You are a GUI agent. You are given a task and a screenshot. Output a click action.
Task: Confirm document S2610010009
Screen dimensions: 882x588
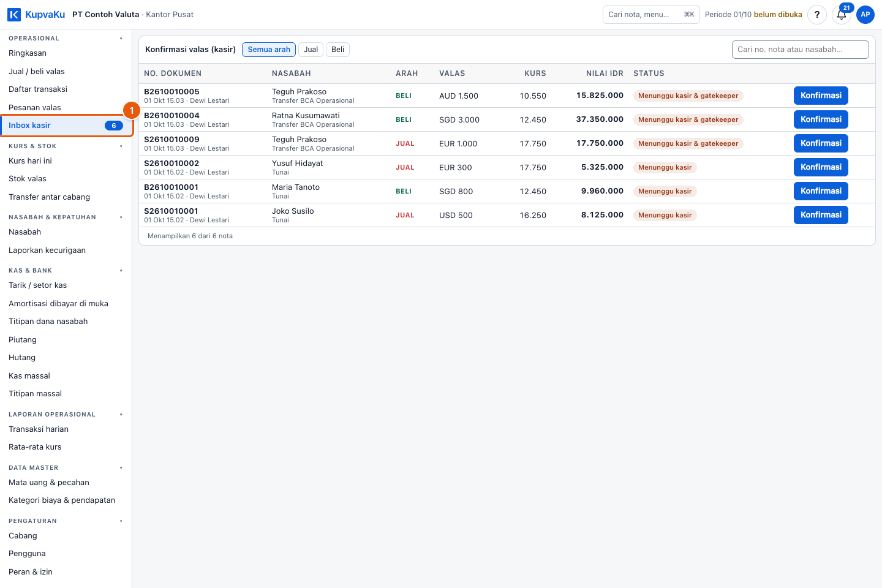[821, 143]
